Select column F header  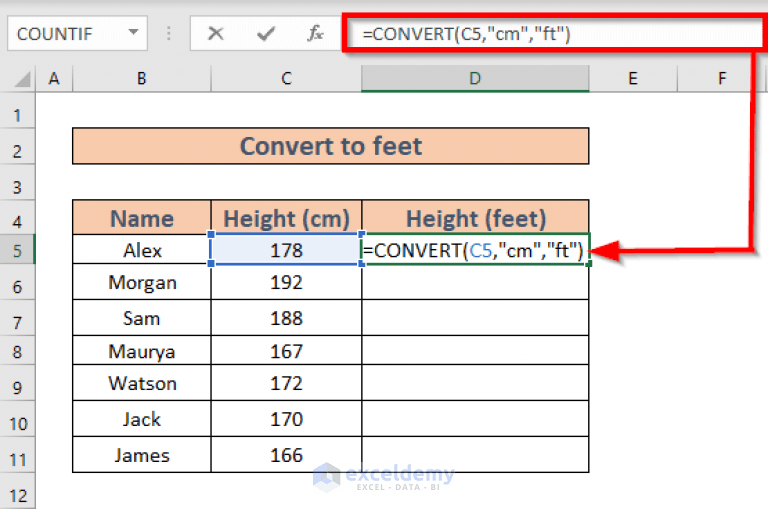pos(722,78)
